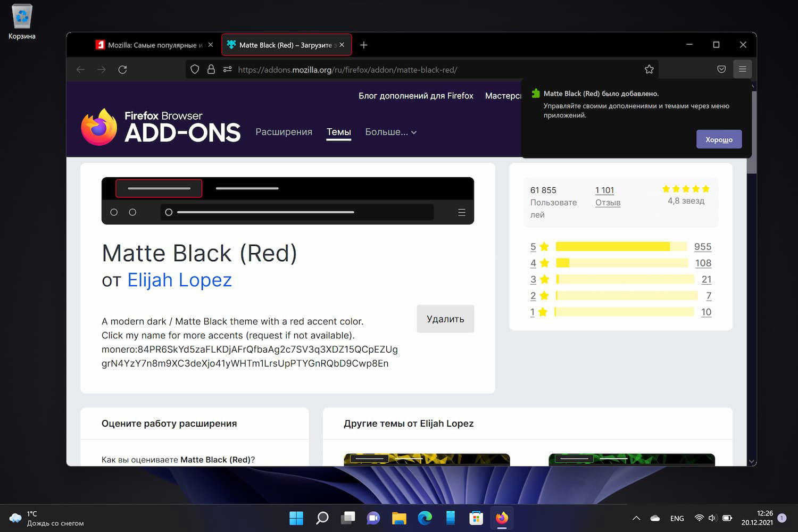Viewport: 798px width, 532px height.
Task: Open the 5-star reviews count 955
Action: 703,247
